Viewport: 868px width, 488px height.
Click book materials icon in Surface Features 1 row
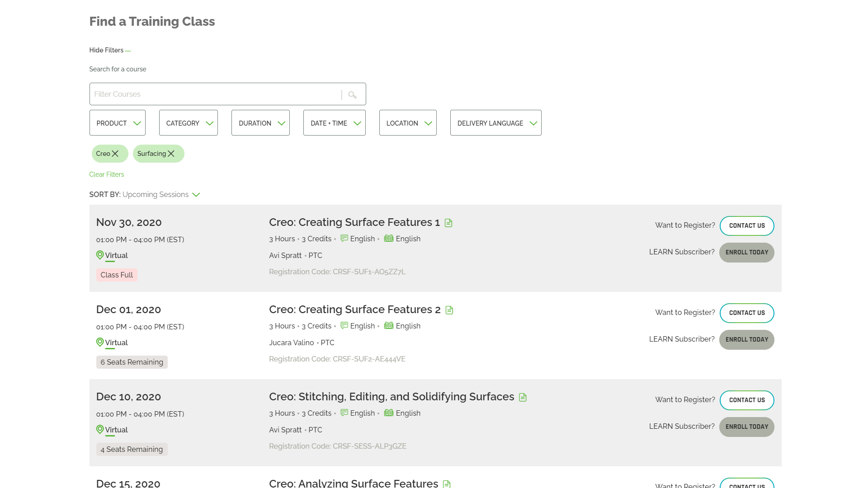(389, 238)
